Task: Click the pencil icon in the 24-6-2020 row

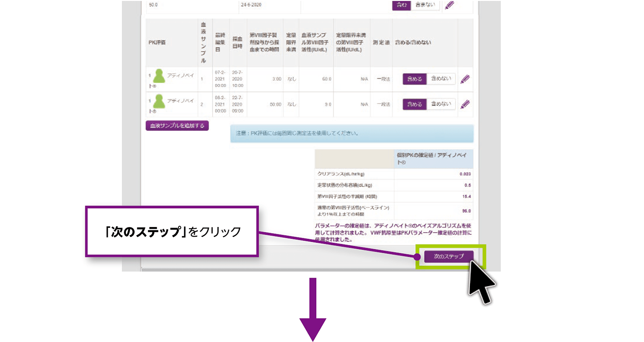Action: pos(450,5)
